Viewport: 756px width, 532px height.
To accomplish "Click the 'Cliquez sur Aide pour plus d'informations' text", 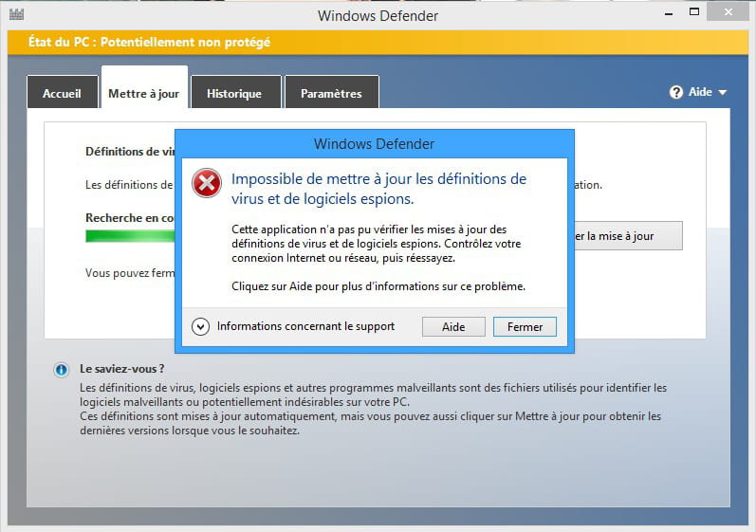I will pyautogui.click(x=378, y=286).
